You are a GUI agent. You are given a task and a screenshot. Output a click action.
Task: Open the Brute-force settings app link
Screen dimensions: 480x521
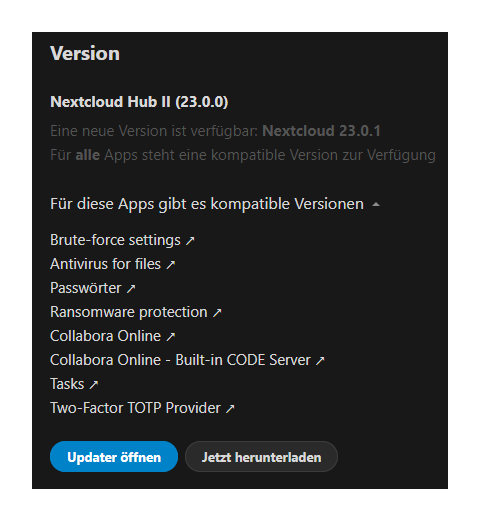coord(115,240)
